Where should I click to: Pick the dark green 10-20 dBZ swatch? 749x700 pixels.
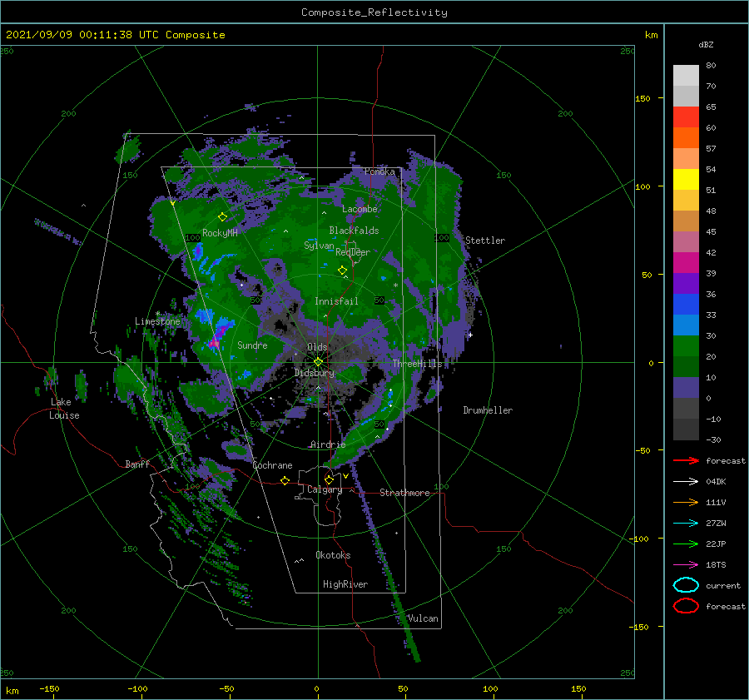click(686, 366)
